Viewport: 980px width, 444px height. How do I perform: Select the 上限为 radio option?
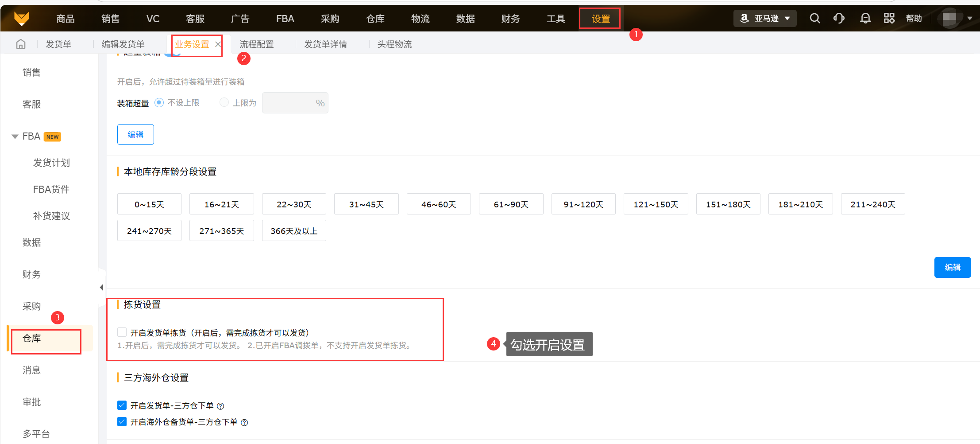pyautogui.click(x=224, y=103)
